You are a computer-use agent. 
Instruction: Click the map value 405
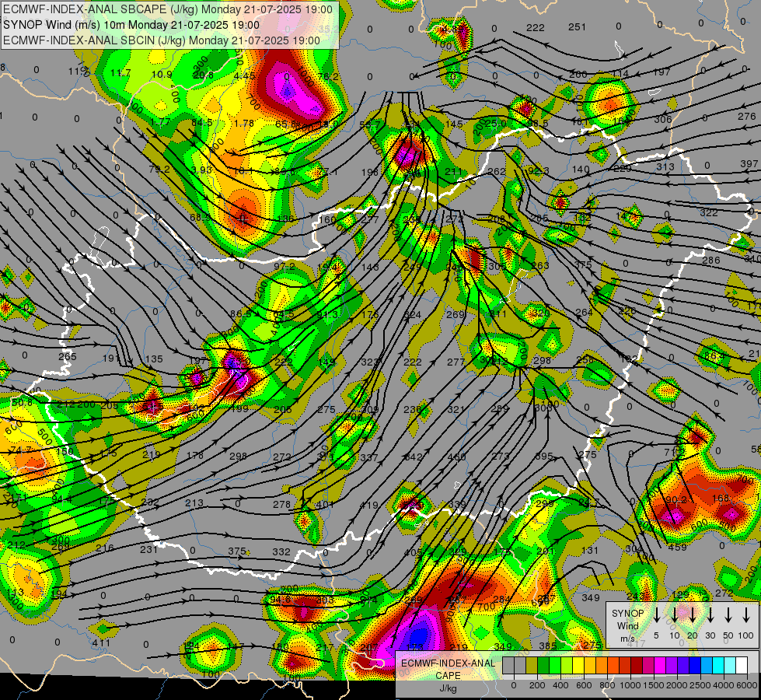(x=413, y=552)
